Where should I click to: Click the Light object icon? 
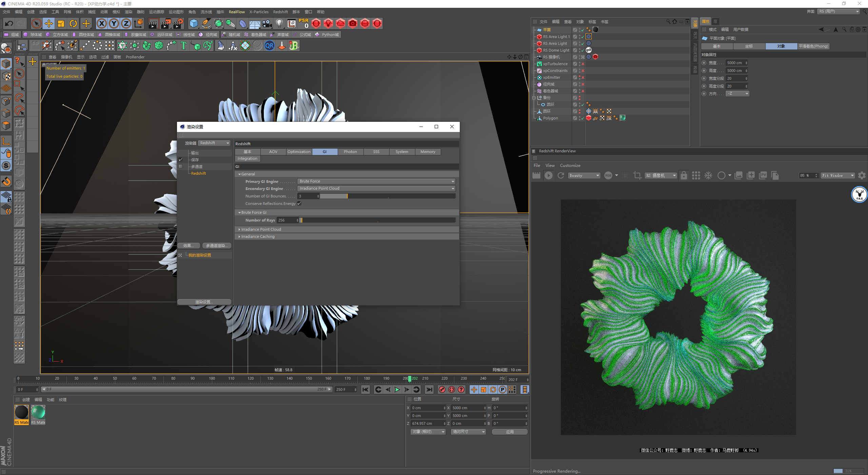[x=279, y=23]
